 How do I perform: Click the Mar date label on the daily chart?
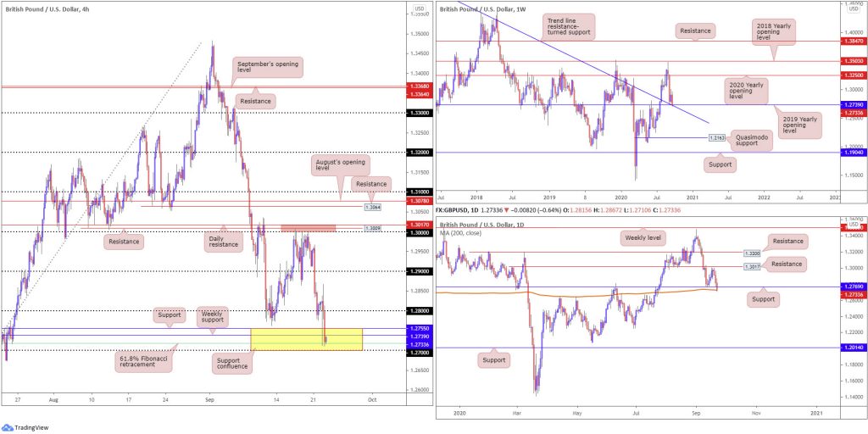(x=518, y=413)
